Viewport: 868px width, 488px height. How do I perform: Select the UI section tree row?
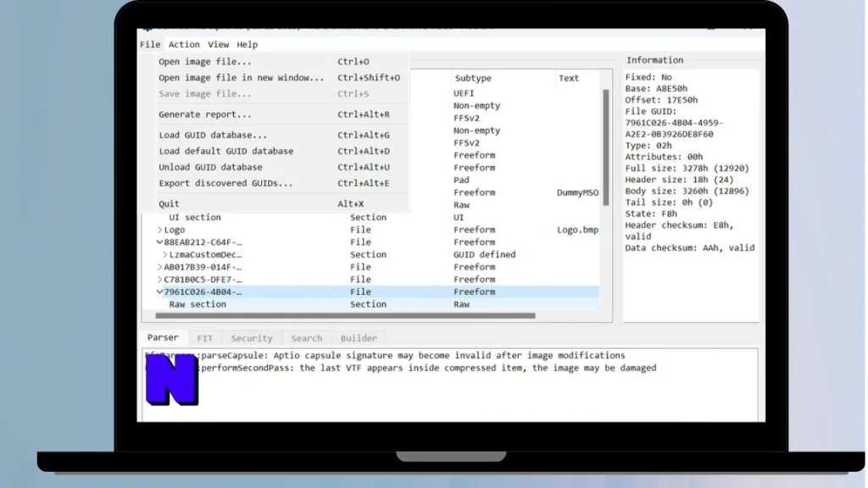point(371,218)
